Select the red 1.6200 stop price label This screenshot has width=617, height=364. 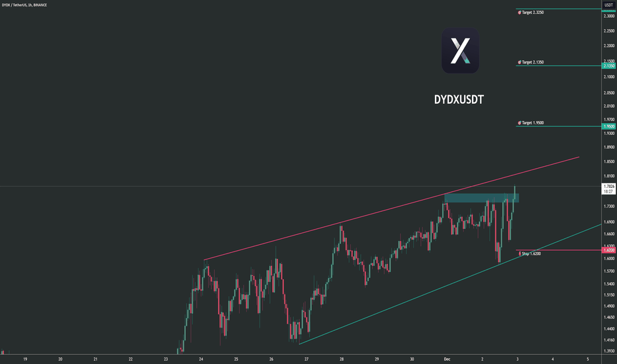pyautogui.click(x=609, y=250)
